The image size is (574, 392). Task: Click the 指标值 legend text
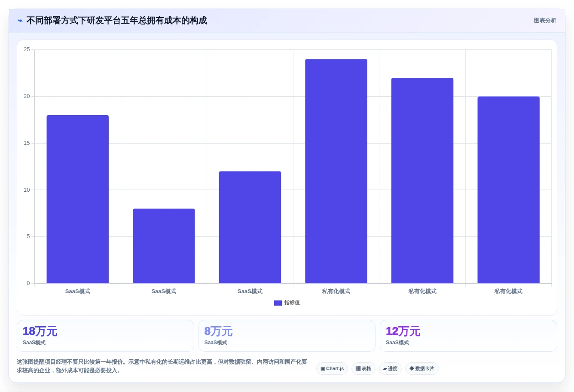click(x=292, y=303)
